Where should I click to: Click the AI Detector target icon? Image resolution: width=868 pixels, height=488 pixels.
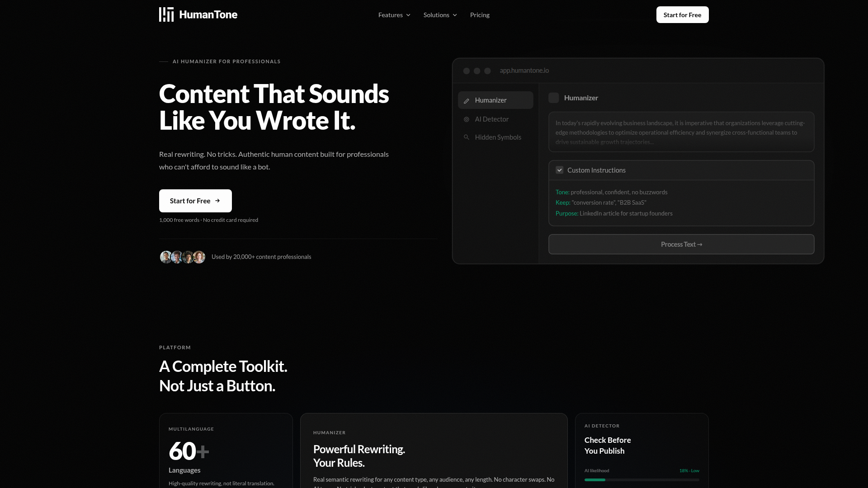pos(467,119)
